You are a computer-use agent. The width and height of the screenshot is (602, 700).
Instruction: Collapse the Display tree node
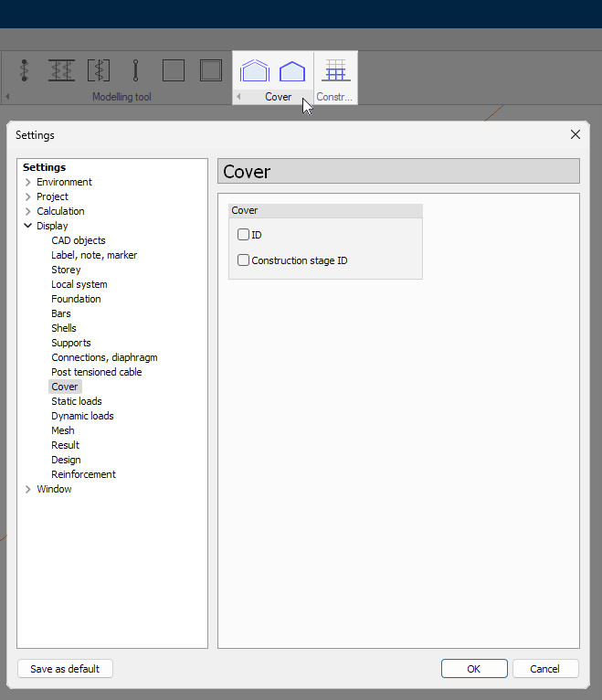click(28, 226)
